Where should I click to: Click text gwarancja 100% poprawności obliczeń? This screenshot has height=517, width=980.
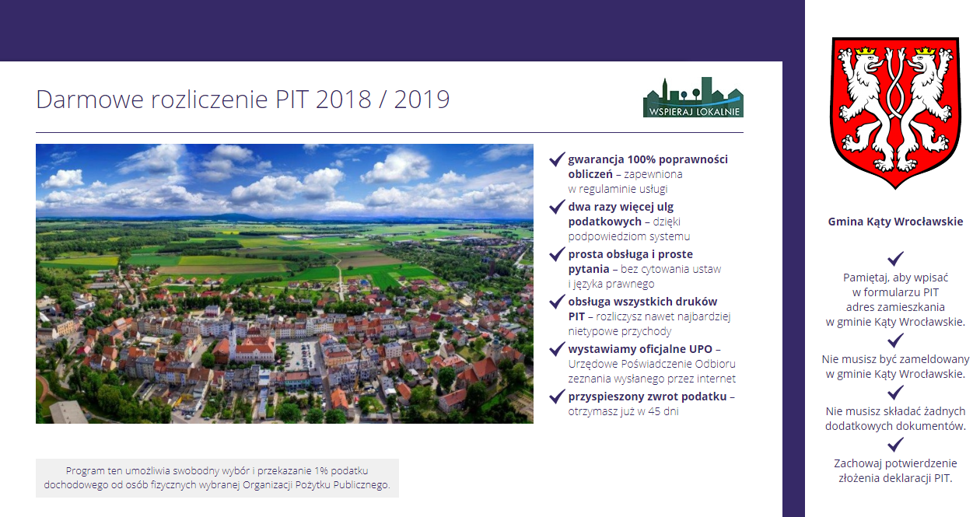pyautogui.click(x=648, y=166)
